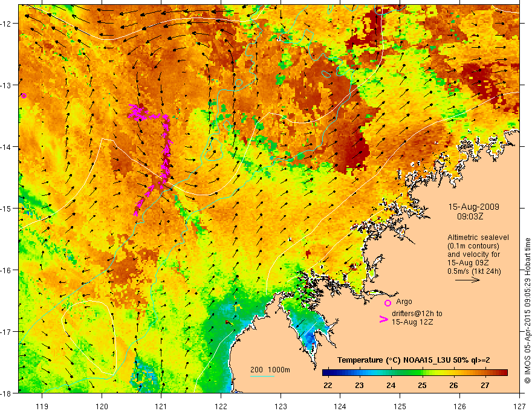Image resolution: width=532 pixels, height=411 pixels.
Task: Click the longitude label 127
Action: [x=519, y=406]
